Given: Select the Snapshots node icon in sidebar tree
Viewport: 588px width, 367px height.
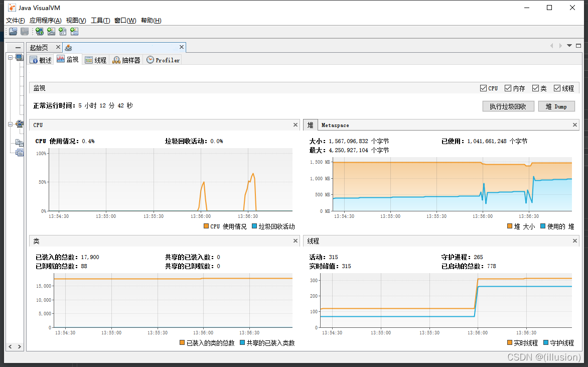Looking at the screenshot, I should [20, 152].
